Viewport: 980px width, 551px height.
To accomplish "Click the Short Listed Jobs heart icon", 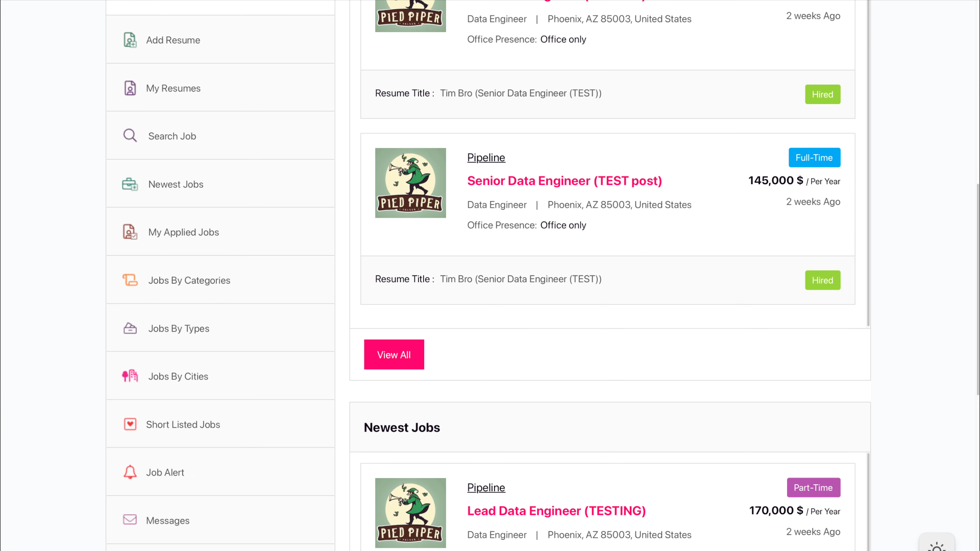I will point(130,424).
